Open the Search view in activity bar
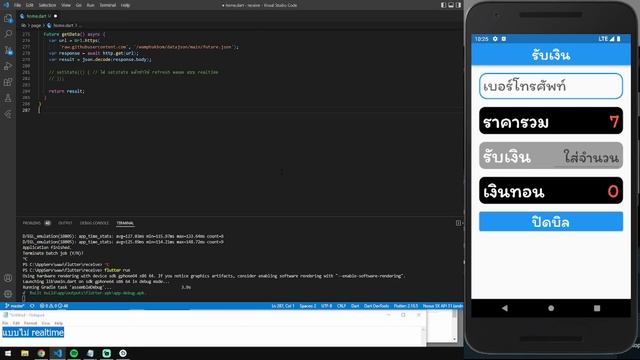Image resolution: width=640 pixels, height=360 pixels. [8, 34]
